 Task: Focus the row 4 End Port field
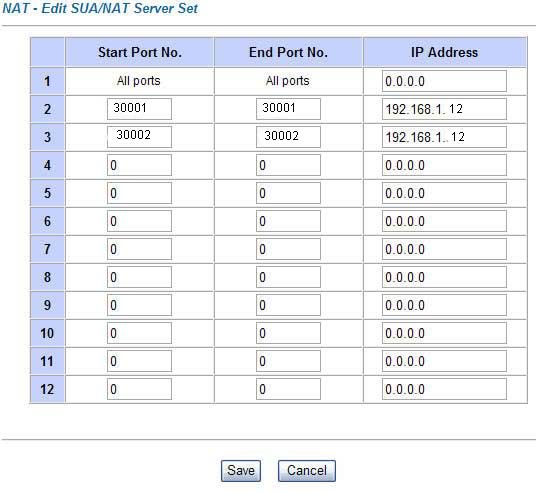288,165
